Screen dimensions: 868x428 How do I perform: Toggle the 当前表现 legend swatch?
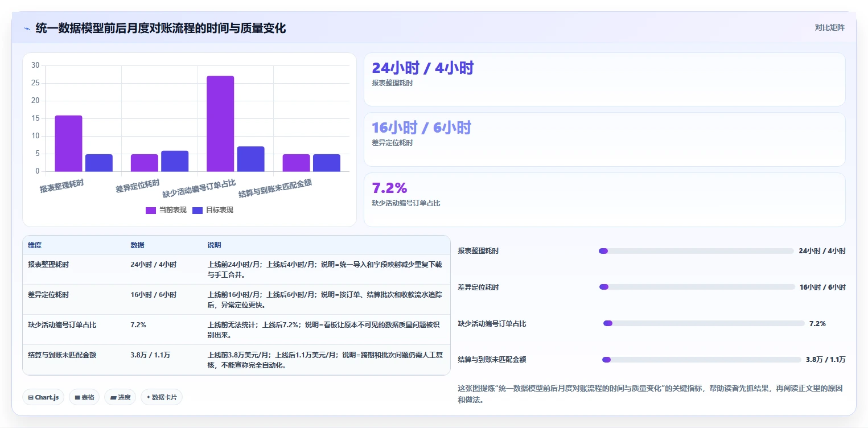coord(151,210)
